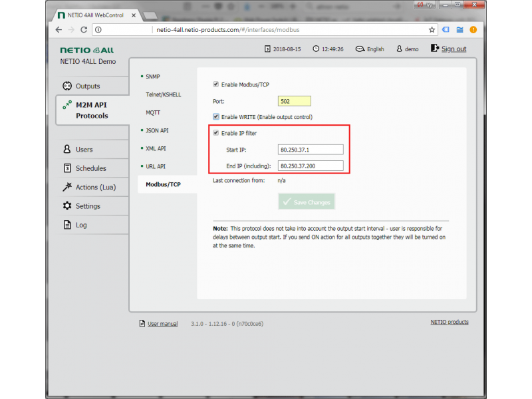Select the JSON API protocol tab
Screen dimensions: 532x399
[x=157, y=130]
